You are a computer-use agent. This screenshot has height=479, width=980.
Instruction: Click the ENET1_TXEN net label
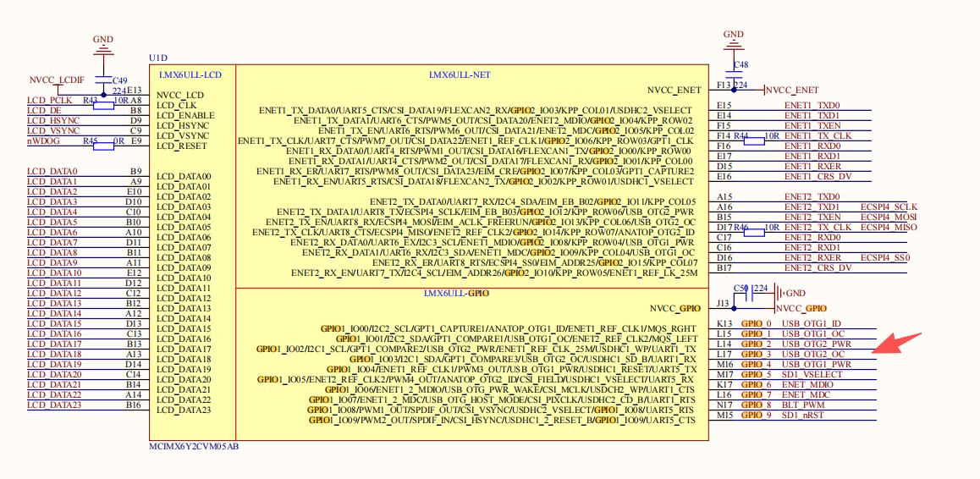[812, 126]
